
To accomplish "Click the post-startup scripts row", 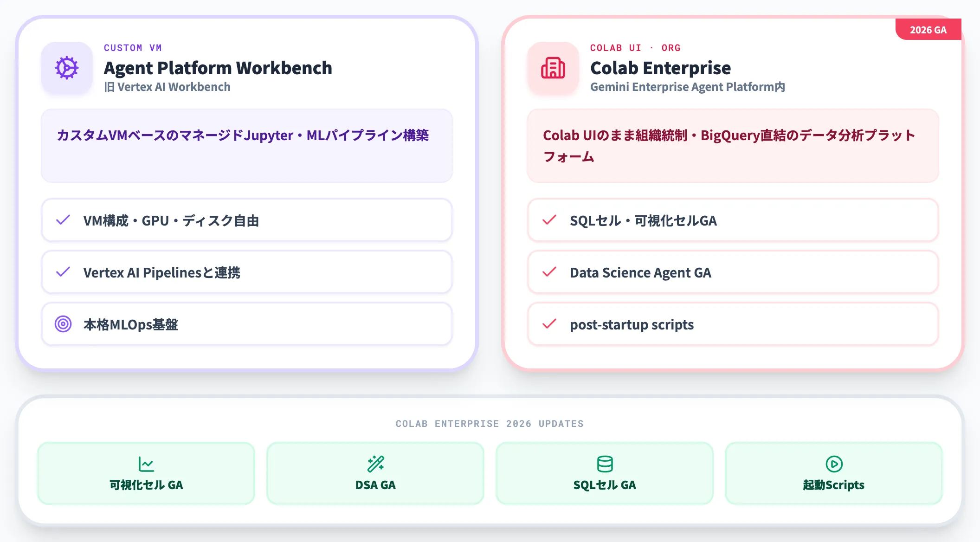I will pyautogui.click(x=733, y=324).
